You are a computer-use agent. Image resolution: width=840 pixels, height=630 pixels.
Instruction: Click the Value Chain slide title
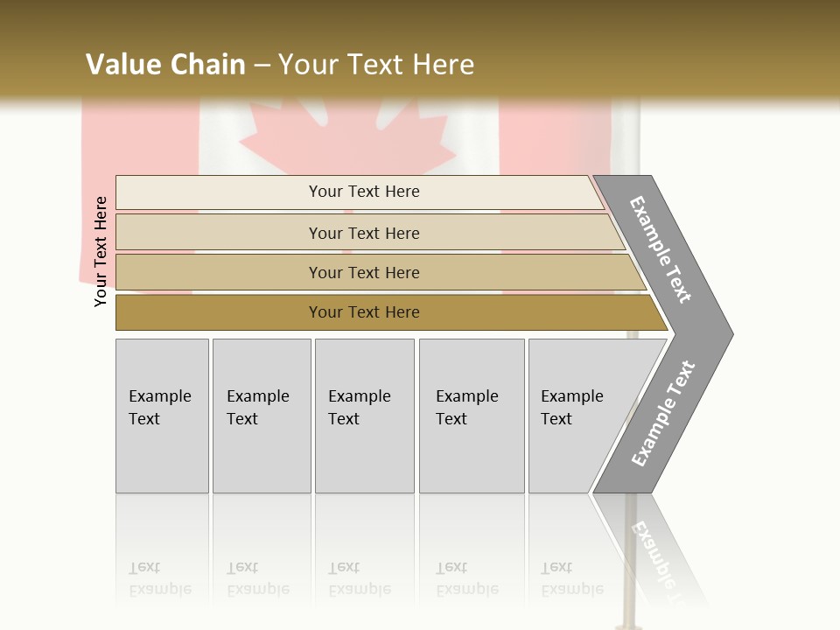tap(280, 64)
